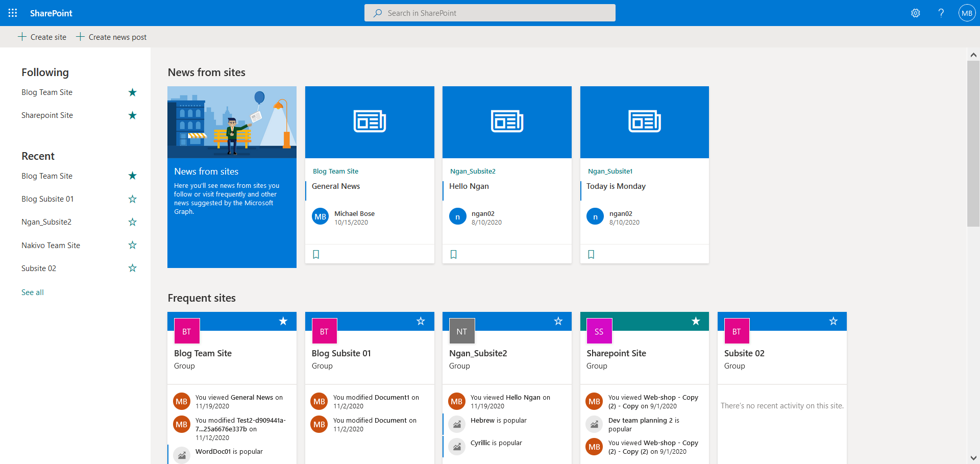The image size is (980, 464).
Task: Open Hebrew is popular activity
Action: [x=498, y=421]
